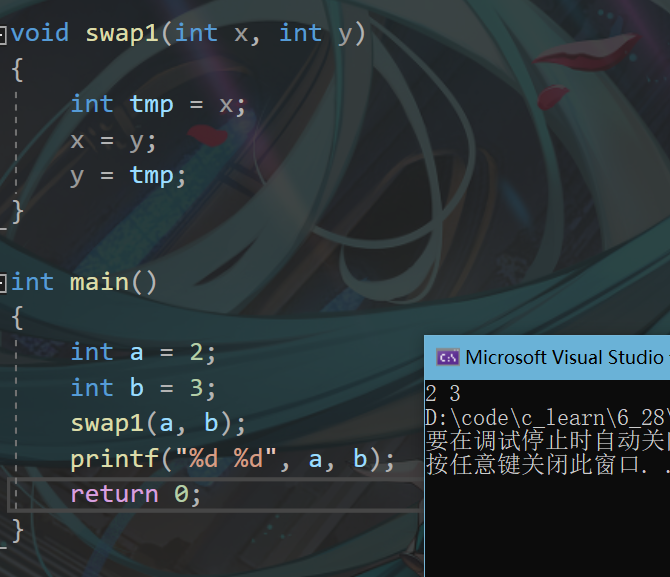
Task: Click the '2 3' console output
Action: tap(443, 394)
